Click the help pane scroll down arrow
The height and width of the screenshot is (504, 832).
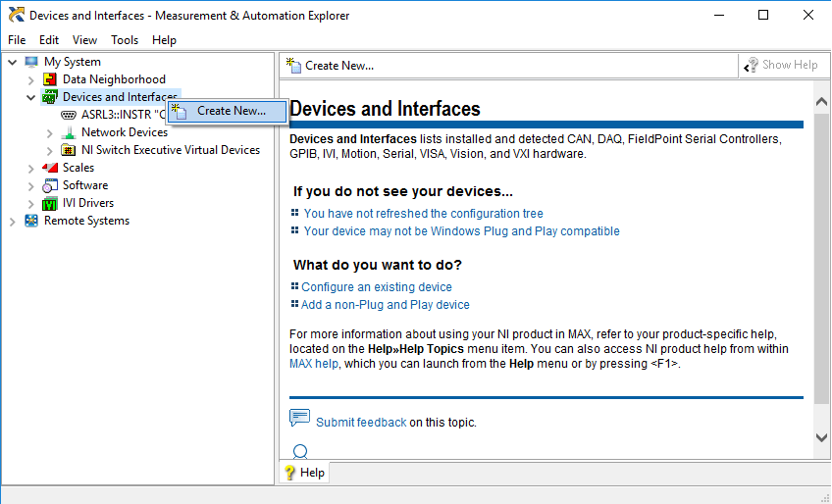[822, 437]
